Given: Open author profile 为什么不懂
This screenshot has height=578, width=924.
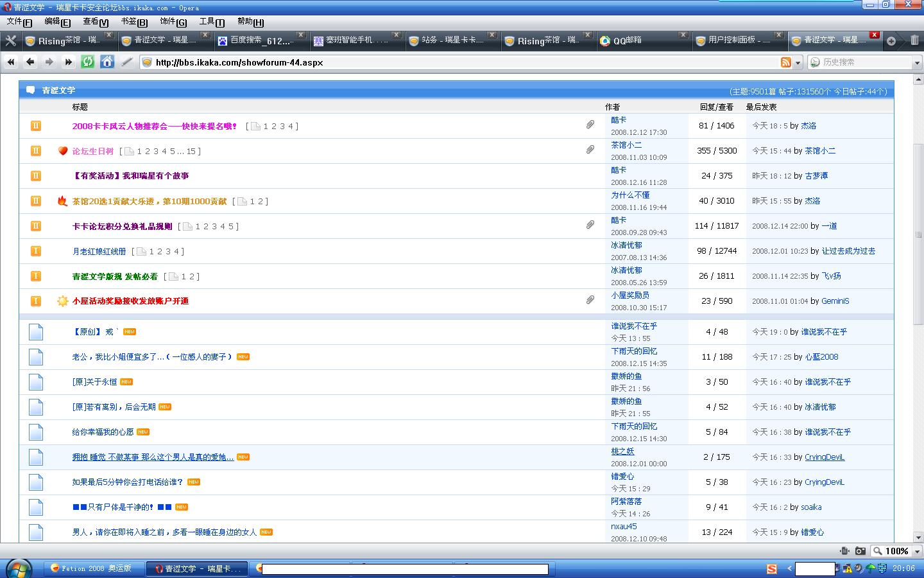Looking at the screenshot, I should [630, 195].
